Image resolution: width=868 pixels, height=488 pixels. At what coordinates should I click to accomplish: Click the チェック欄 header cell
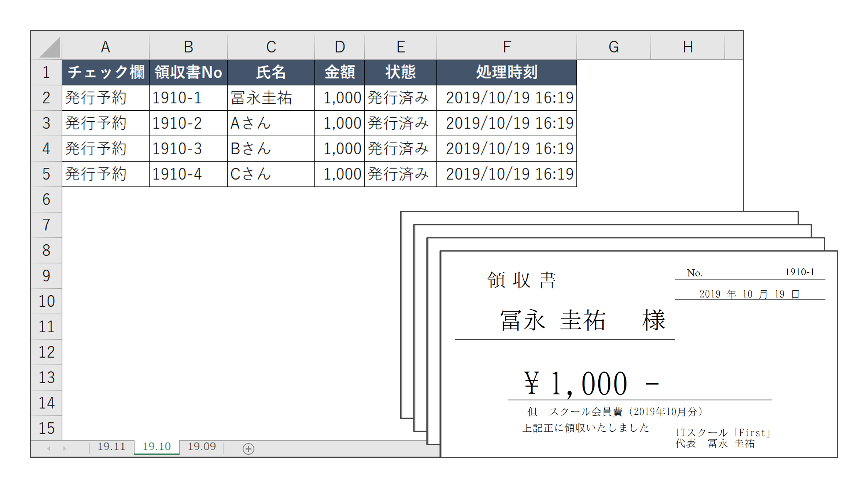pyautogui.click(x=105, y=72)
